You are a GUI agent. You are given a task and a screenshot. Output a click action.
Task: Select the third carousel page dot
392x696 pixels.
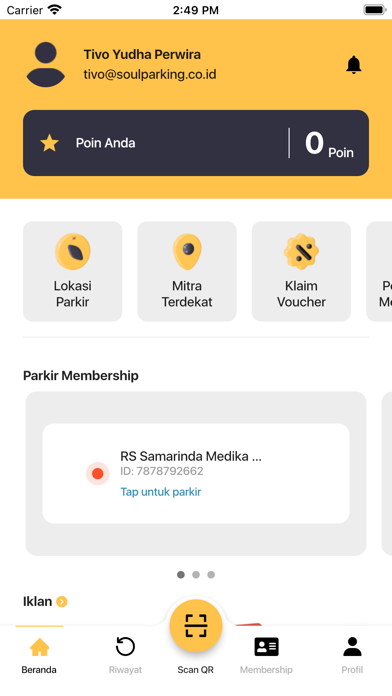[211, 574]
